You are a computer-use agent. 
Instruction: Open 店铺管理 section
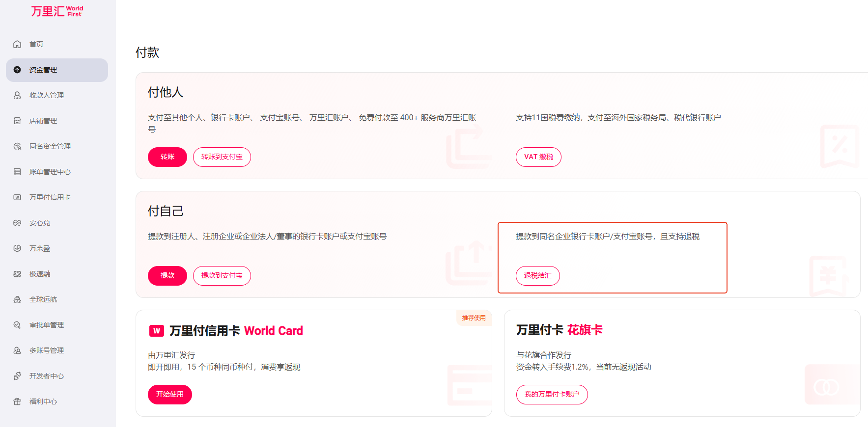(57, 121)
